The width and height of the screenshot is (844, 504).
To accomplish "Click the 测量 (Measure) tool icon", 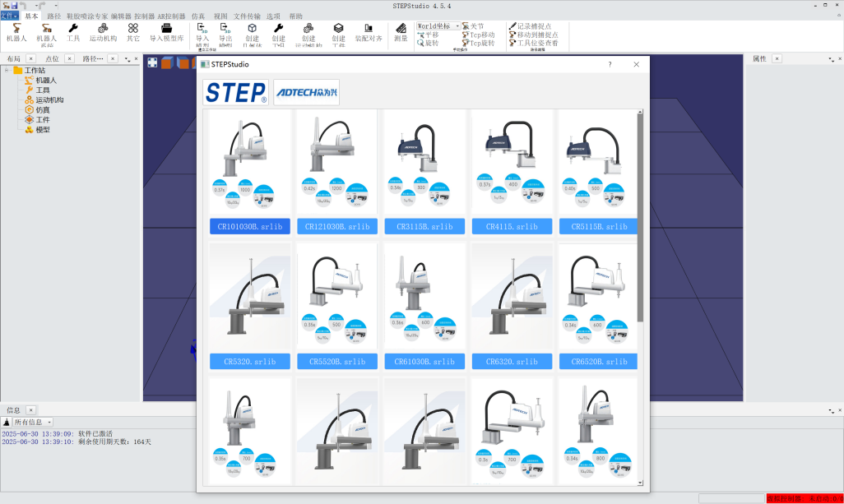I will pyautogui.click(x=401, y=32).
